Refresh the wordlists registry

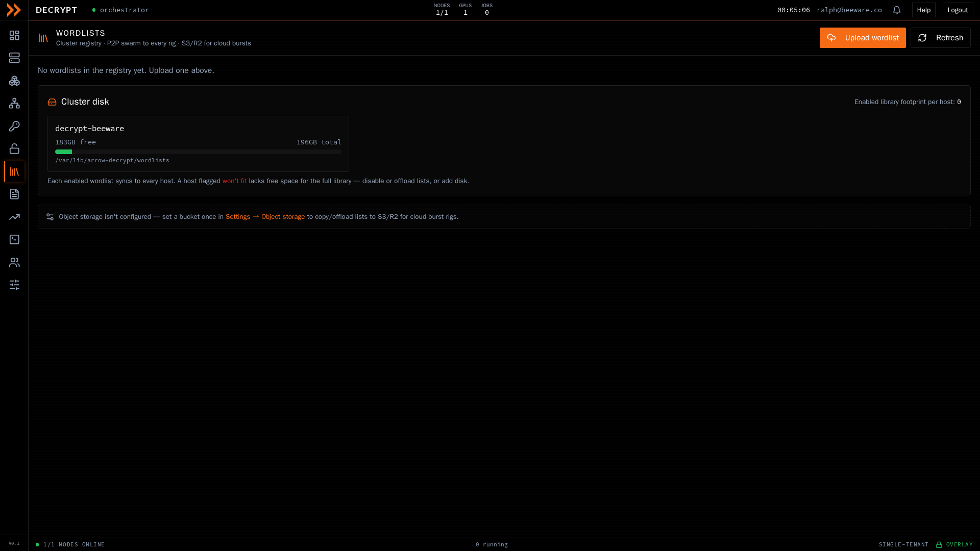940,38
